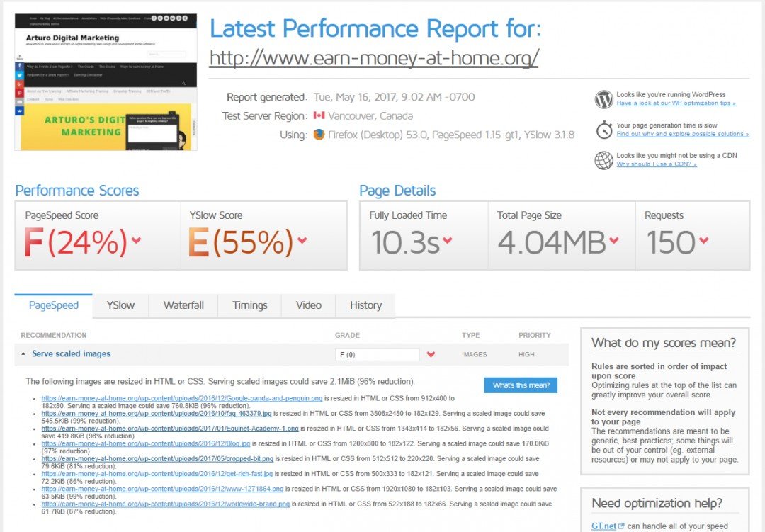Open WP optimization tips link

(676, 103)
